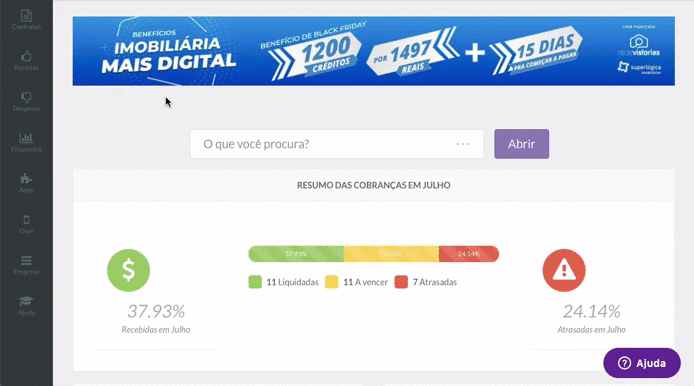The width and height of the screenshot is (694, 386).
Task: Open Despesas thumbs-down icon
Action: point(26,97)
